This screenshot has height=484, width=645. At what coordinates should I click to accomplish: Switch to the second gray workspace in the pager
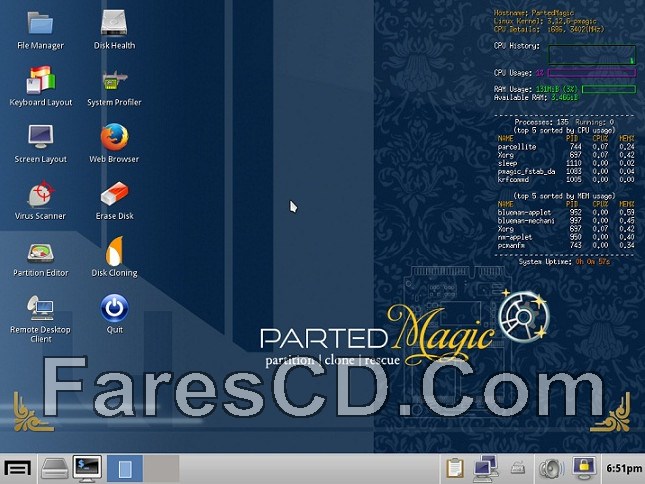(x=161, y=468)
